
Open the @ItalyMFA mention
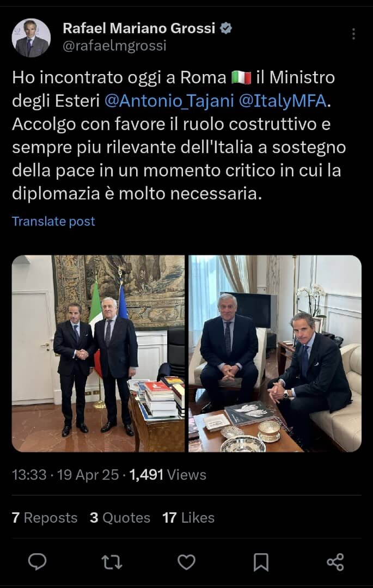coord(283,101)
